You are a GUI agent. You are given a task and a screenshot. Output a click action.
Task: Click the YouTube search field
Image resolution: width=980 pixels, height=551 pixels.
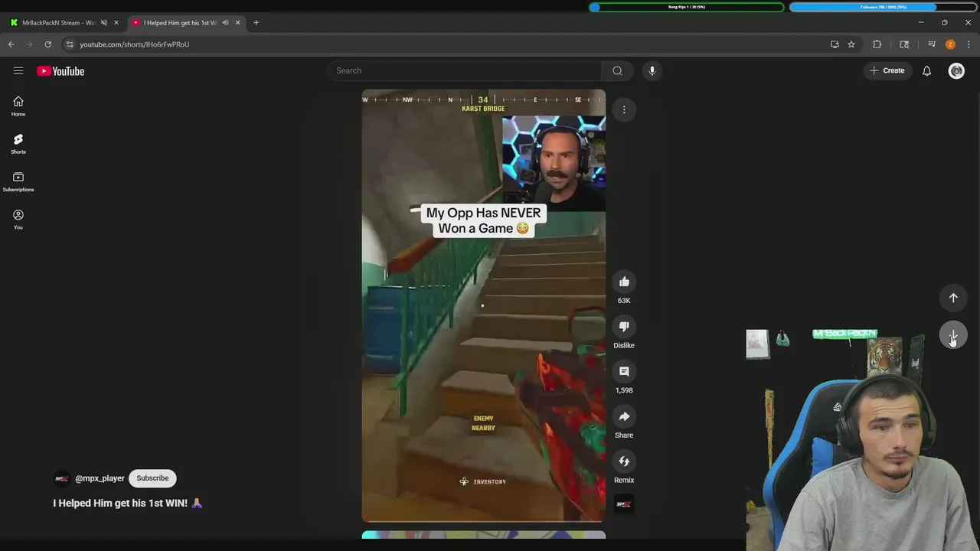465,70
